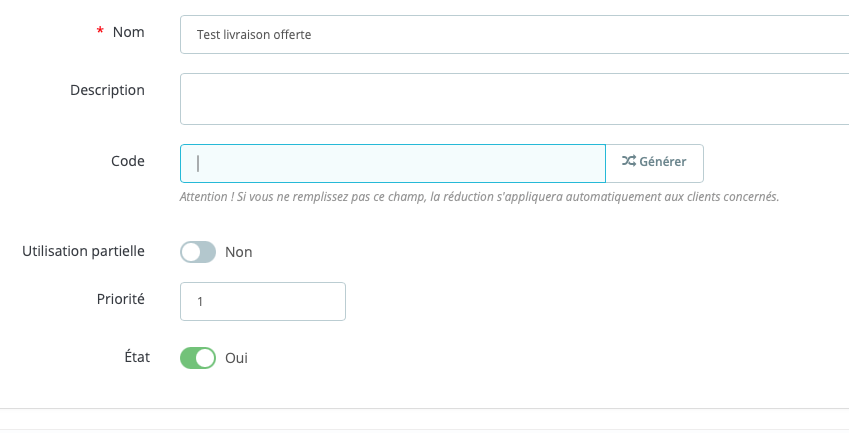
Task: Click the Priorité label
Action: click(x=121, y=299)
